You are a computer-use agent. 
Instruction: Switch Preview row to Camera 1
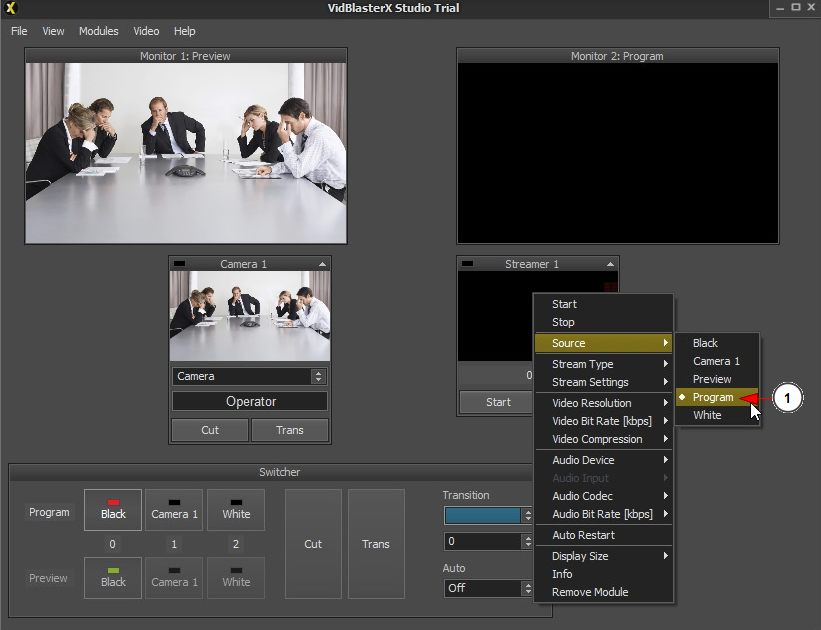click(174, 578)
